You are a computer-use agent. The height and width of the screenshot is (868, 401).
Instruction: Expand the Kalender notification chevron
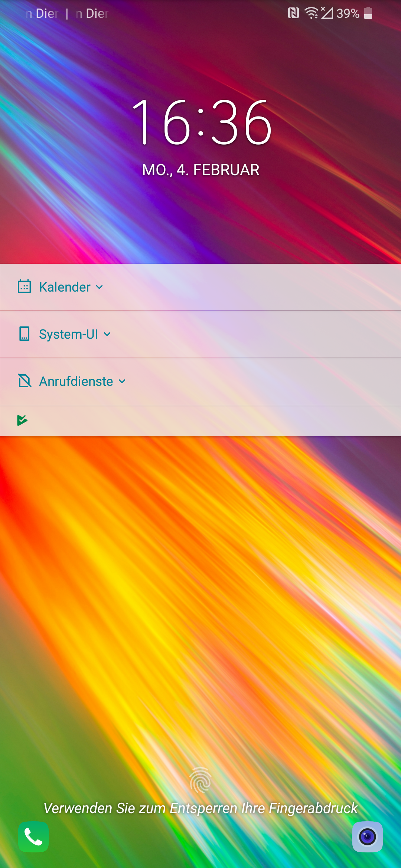99,287
